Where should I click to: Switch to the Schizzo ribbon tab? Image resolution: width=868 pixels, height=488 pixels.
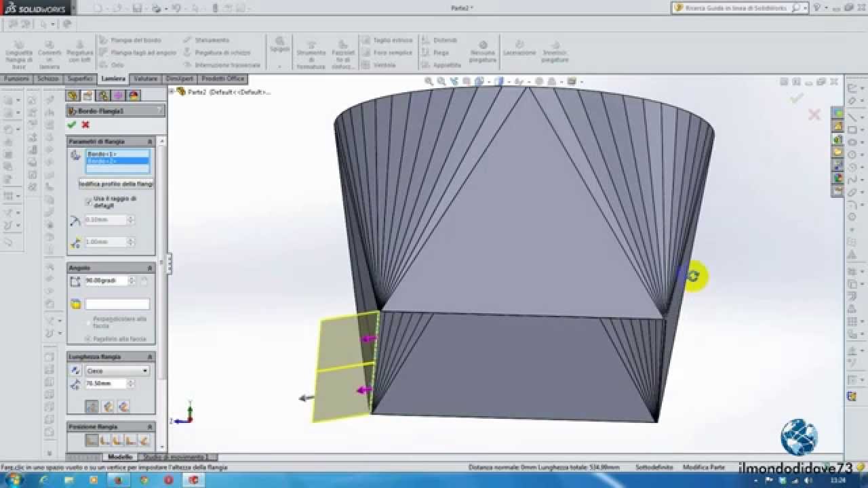(48, 79)
